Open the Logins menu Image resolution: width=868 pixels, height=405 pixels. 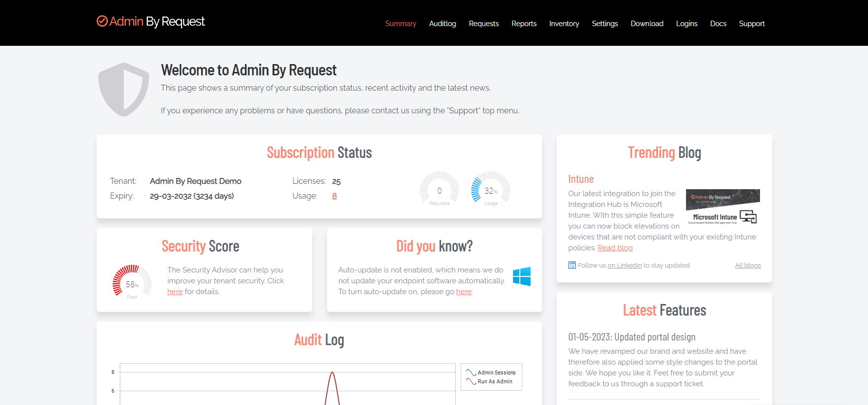pos(687,24)
